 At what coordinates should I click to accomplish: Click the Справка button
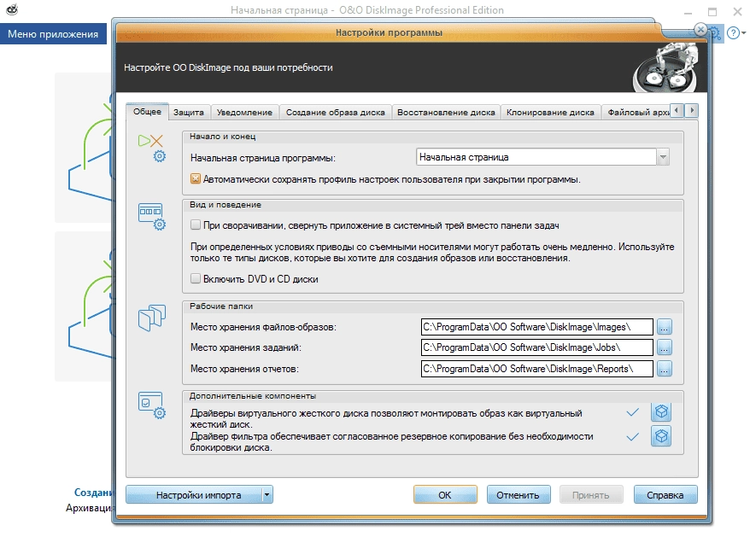[665, 494]
